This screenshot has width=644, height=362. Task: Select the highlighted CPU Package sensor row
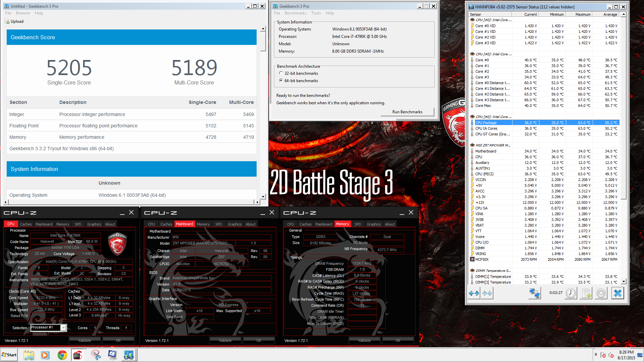[x=544, y=123]
